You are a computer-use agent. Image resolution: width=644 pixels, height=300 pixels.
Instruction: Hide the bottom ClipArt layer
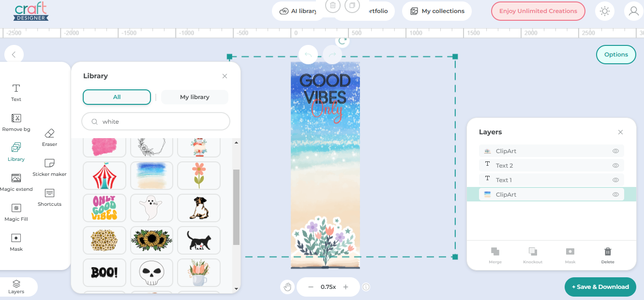615,195
